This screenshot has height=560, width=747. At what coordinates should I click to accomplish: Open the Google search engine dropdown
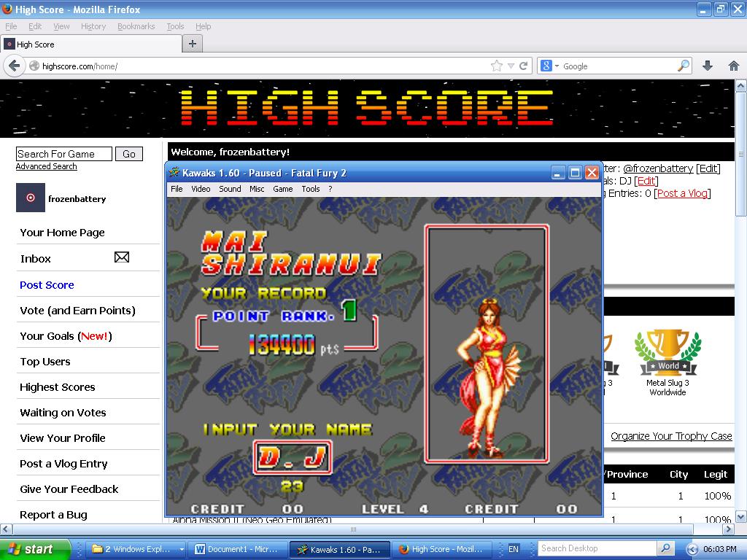tap(557, 66)
